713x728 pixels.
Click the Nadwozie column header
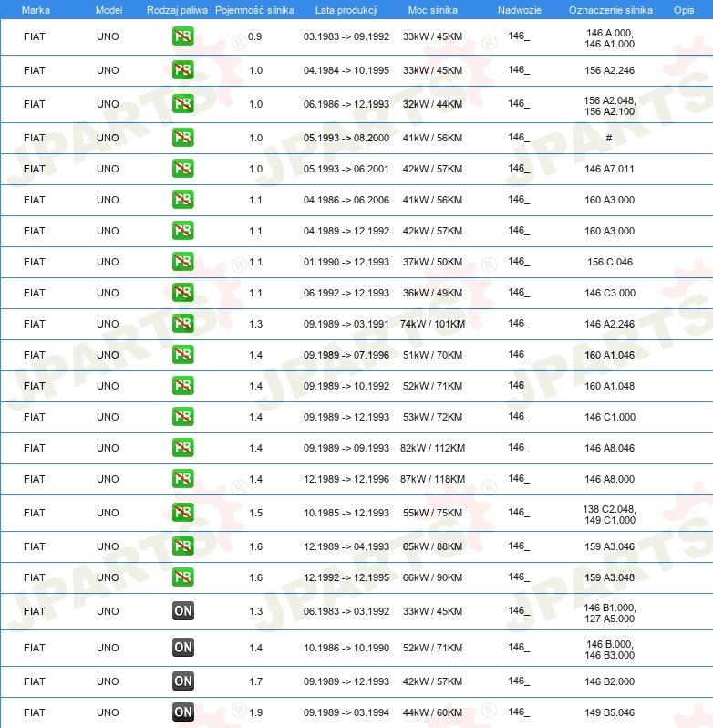(x=520, y=10)
